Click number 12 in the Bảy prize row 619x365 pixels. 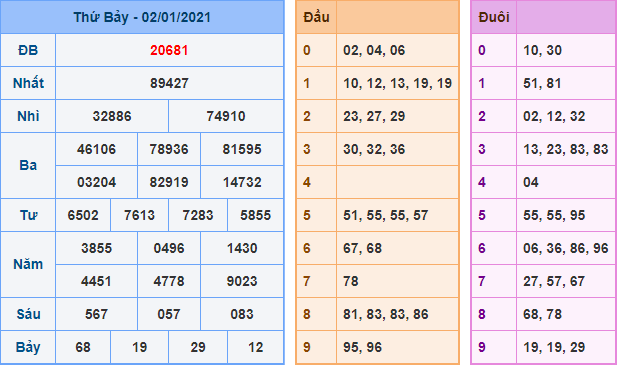255,348
